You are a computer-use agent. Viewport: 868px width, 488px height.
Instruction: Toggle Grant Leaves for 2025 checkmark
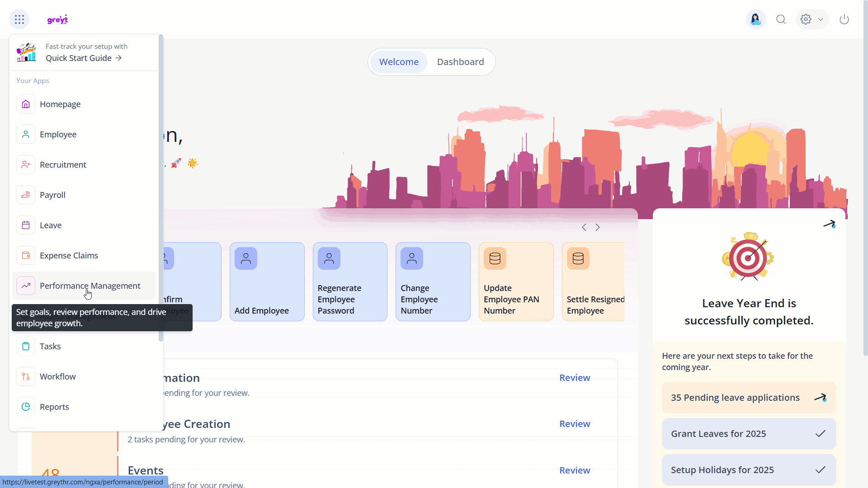(820, 434)
